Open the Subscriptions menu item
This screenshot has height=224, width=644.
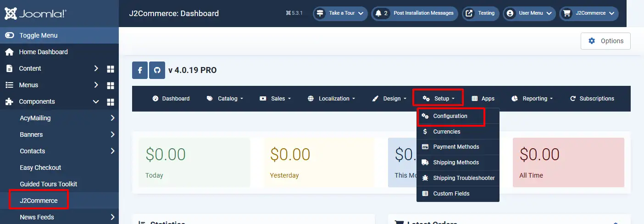592,99
